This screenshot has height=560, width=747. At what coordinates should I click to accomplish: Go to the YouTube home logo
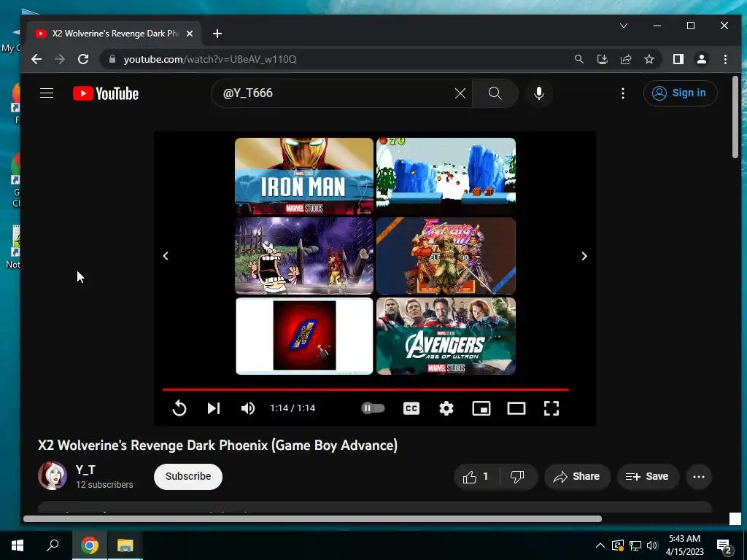pyautogui.click(x=106, y=93)
